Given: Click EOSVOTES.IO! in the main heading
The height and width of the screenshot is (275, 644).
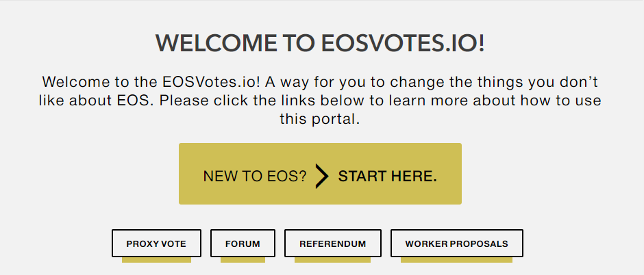Looking at the screenshot, I should [x=403, y=43].
